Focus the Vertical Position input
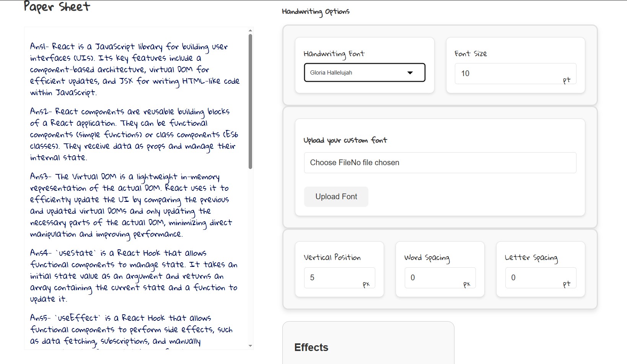The width and height of the screenshot is (627, 364). click(x=333, y=278)
